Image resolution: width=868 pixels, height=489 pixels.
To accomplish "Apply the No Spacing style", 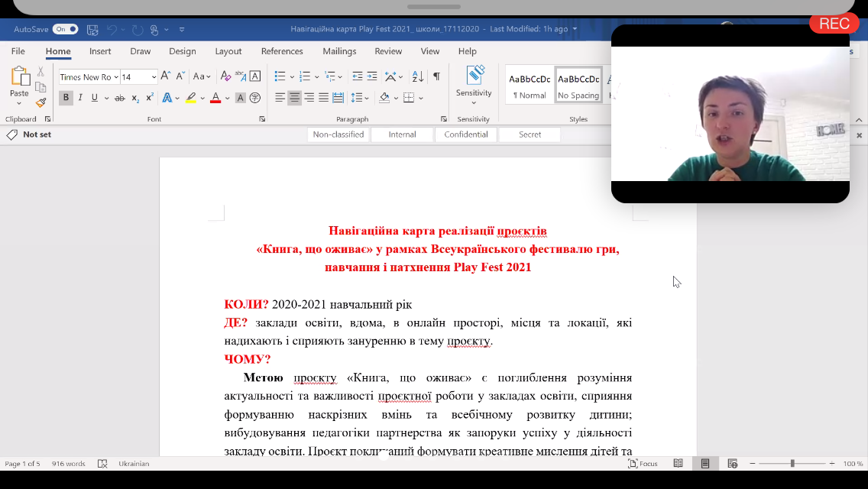I will click(578, 85).
